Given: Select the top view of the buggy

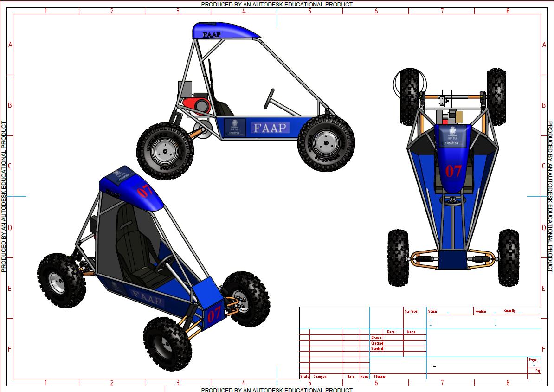Looking at the screenshot, I should click(x=453, y=177).
